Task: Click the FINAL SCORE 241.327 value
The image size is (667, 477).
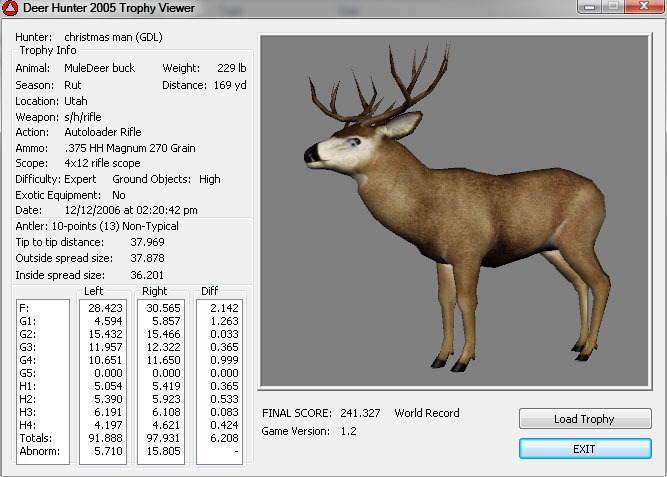Action: [359, 413]
